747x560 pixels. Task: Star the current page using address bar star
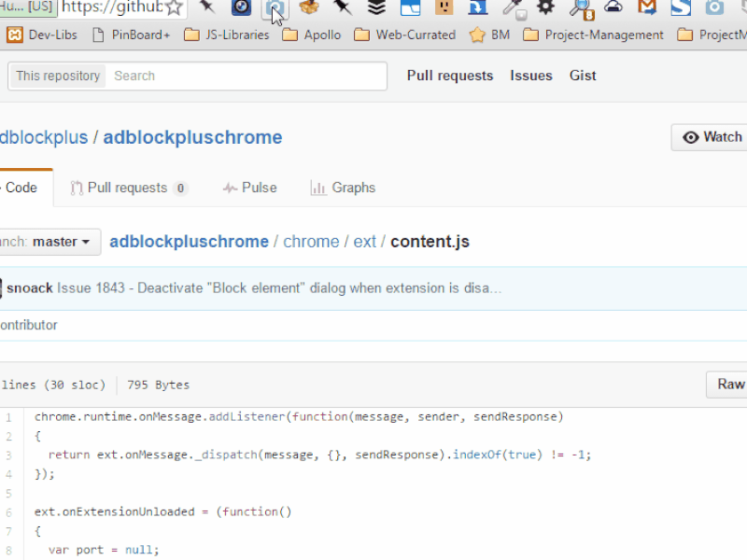pos(175,7)
